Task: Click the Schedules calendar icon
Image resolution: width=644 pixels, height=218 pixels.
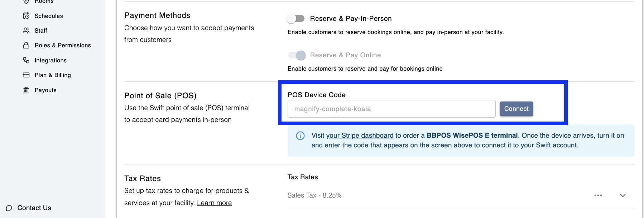Action: coord(26,16)
